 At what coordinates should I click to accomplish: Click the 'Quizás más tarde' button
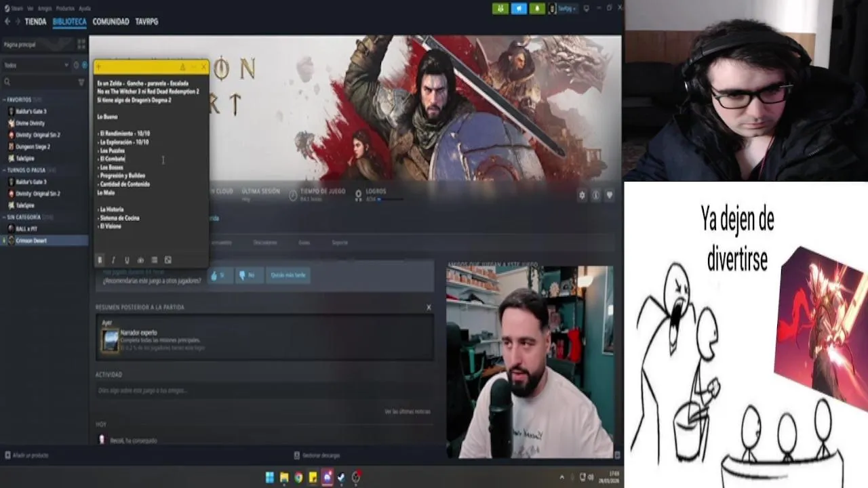pos(288,275)
